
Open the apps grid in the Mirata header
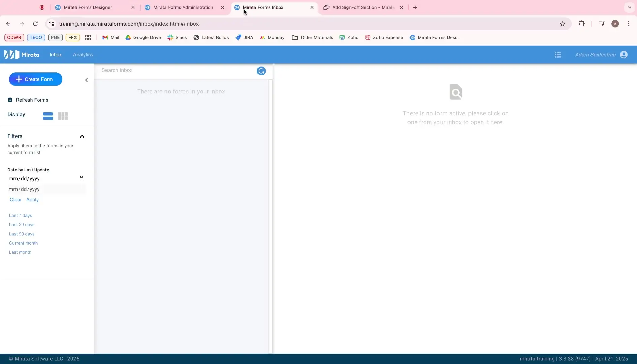click(x=558, y=54)
